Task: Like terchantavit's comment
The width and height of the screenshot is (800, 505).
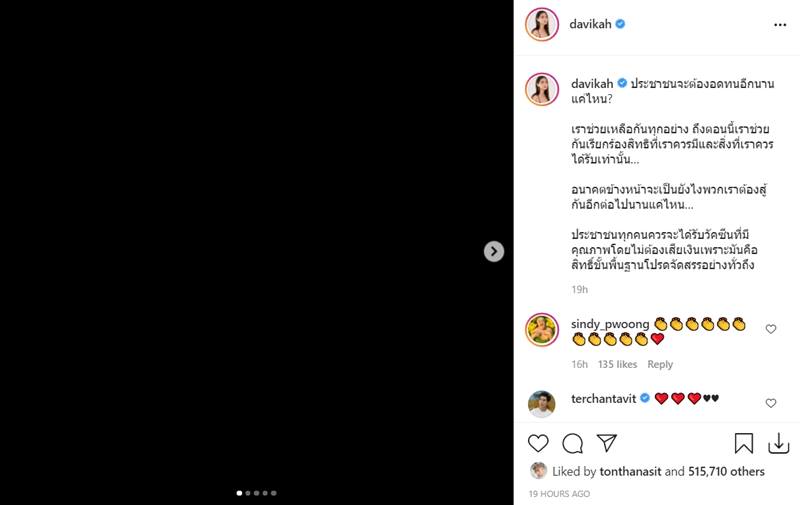Action: click(770, 403)
